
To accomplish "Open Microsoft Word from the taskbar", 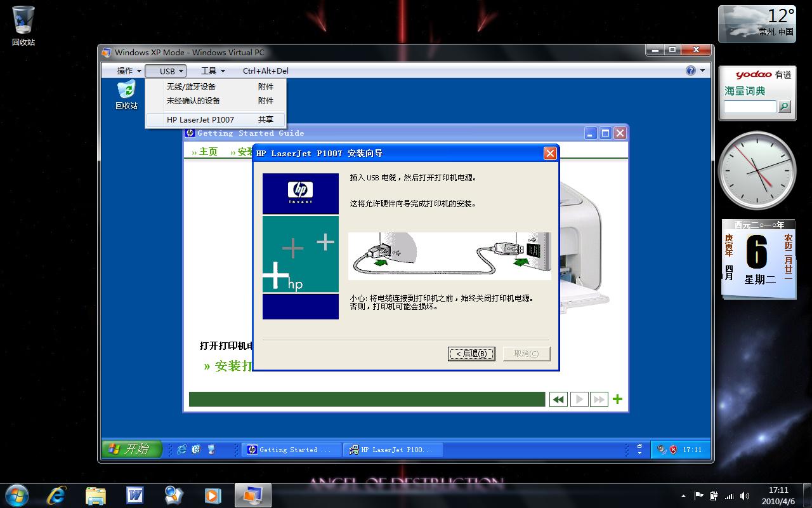I will point(134,495).
